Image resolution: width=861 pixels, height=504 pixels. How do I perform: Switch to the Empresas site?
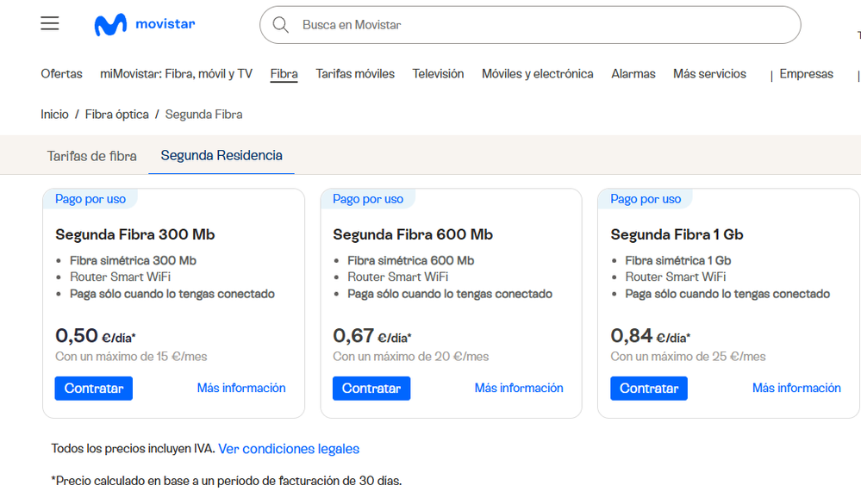coord(806,74)
